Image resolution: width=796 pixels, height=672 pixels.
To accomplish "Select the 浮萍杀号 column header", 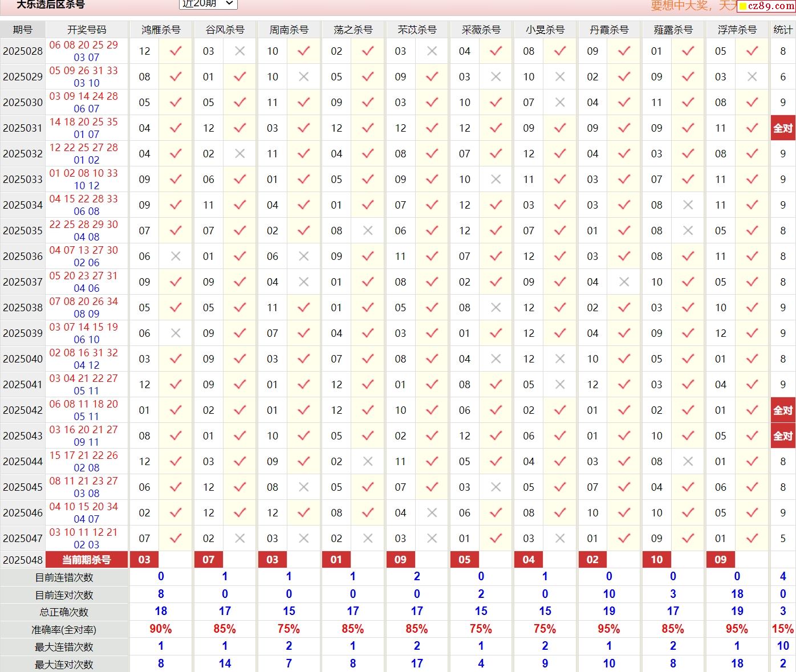I will (737, 30).
